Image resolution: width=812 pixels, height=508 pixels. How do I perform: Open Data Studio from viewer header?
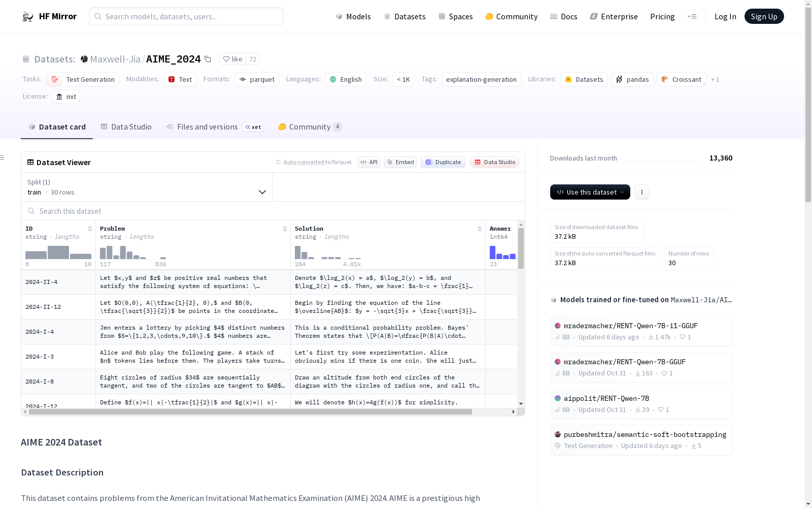tap(494, 162)
